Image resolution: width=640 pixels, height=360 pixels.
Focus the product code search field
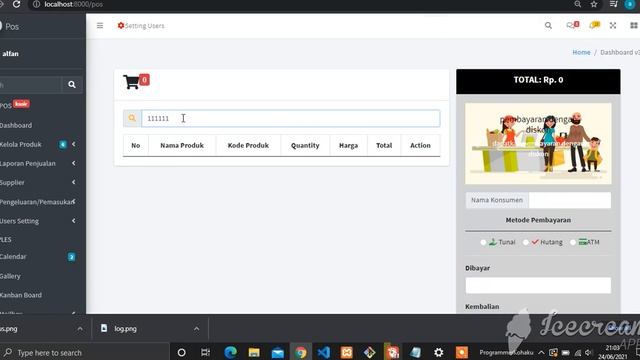[291, 118]
